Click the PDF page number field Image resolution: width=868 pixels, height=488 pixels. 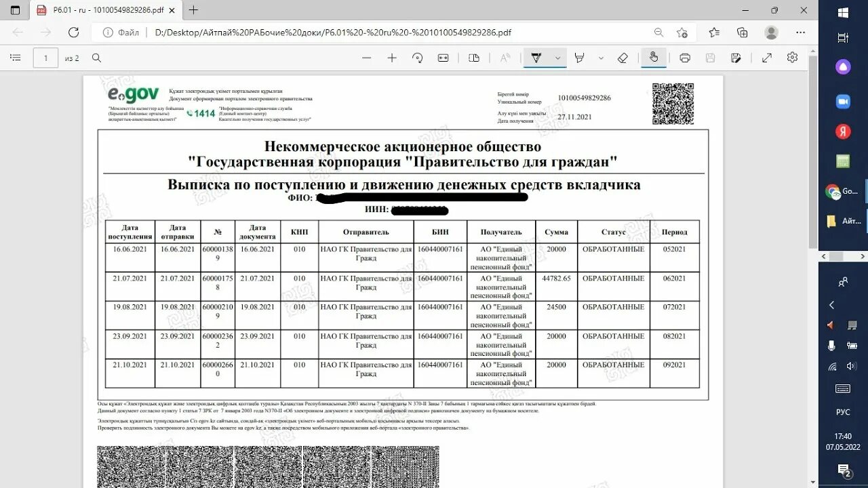coord(45,58)
